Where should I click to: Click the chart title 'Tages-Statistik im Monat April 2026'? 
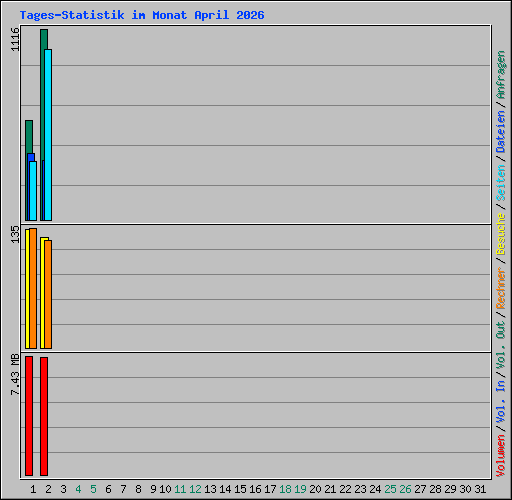tap(142, 15)
